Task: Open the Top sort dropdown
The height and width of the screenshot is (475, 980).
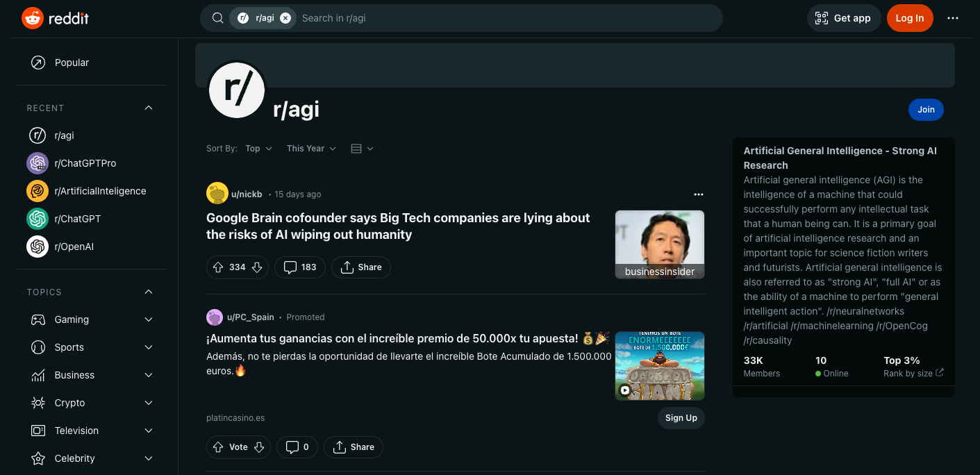Action: 257,148
